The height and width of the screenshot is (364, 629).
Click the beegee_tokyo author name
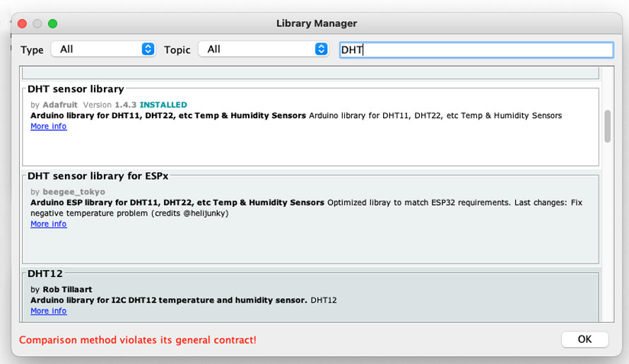74,192
